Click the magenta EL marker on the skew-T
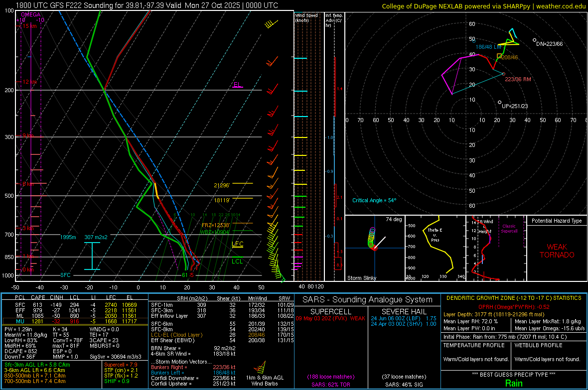Screen dimensions: 588x390 [237, 85]
